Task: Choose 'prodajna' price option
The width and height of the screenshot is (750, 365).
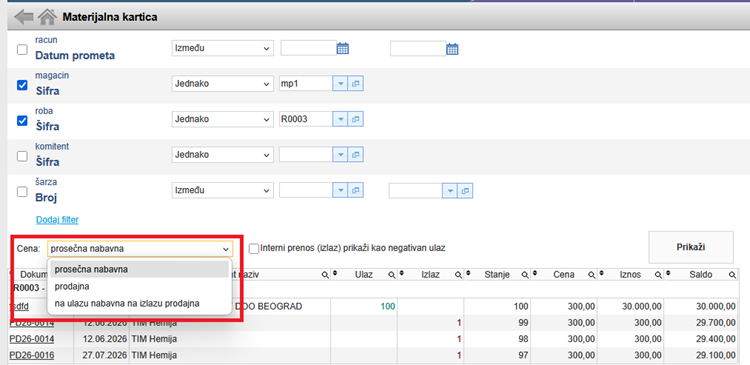Action: 140,286
